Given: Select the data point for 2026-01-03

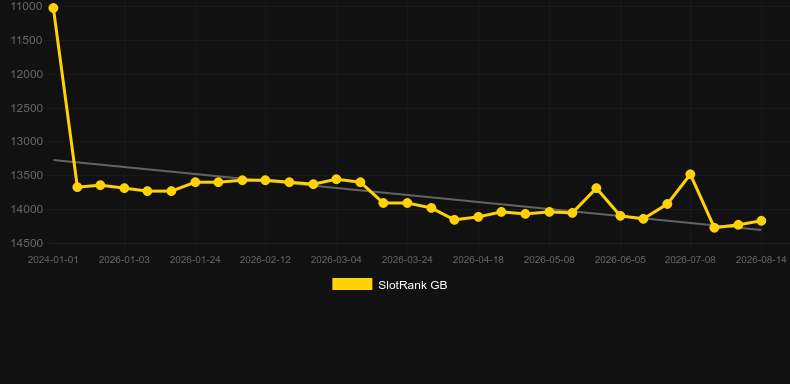Looking at the screenshot, I should 124,188.
